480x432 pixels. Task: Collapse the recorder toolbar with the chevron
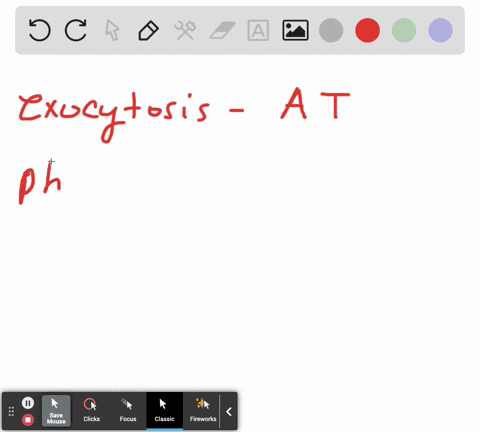coord(229,412)
